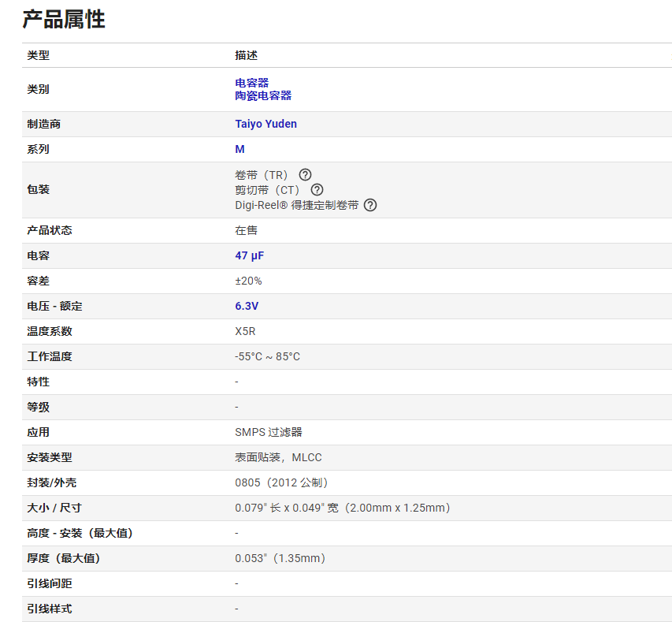
Task: Select the 包装 row label
Action: click(x=38, y=190)
